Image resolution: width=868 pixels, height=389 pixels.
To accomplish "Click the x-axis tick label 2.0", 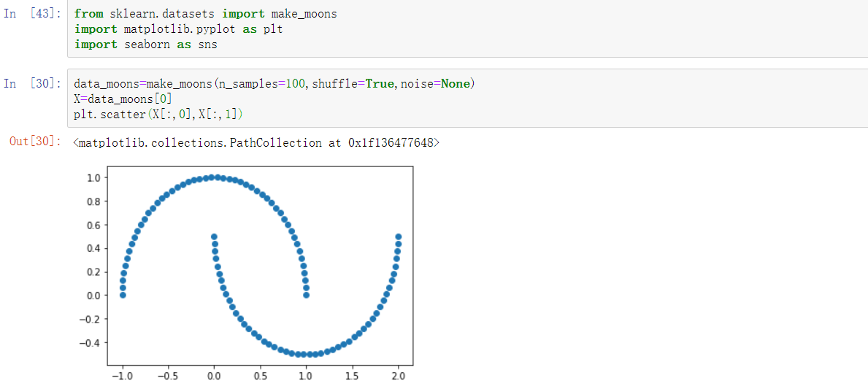I will [x=397, y=377].
